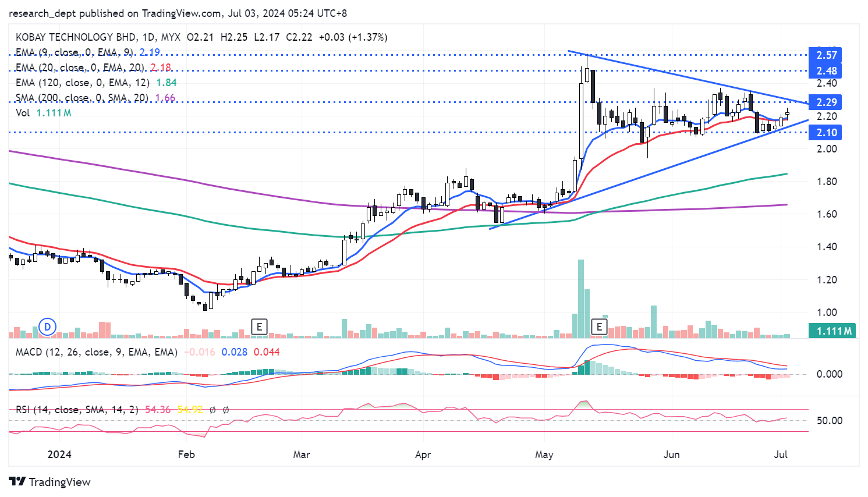Click the earnings 'E' marker before March
This screenshot has height=497, width=868.
(259, 326)
